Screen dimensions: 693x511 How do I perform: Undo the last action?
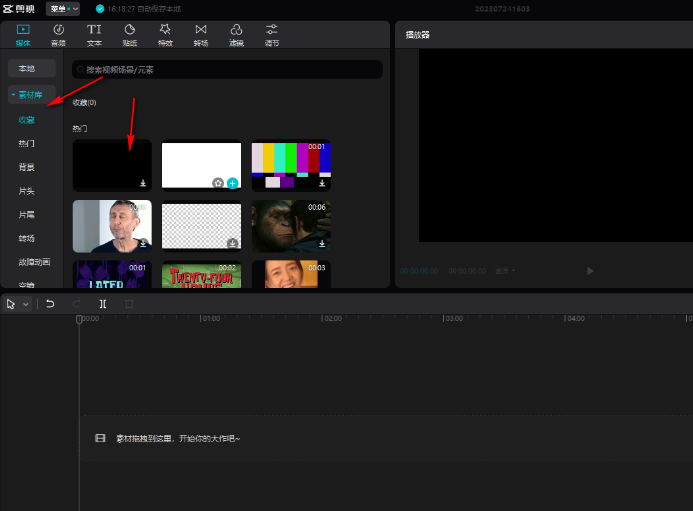(x=50, y=304)
